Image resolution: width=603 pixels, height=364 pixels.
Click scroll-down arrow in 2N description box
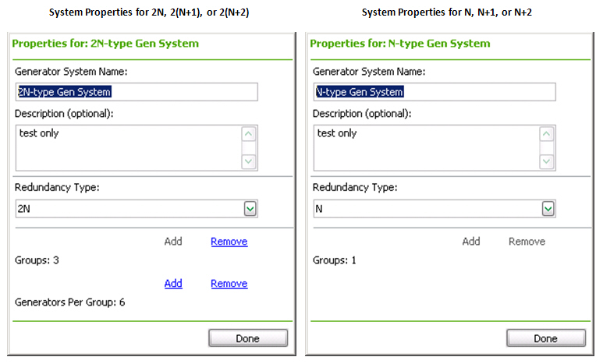point(248,161)
